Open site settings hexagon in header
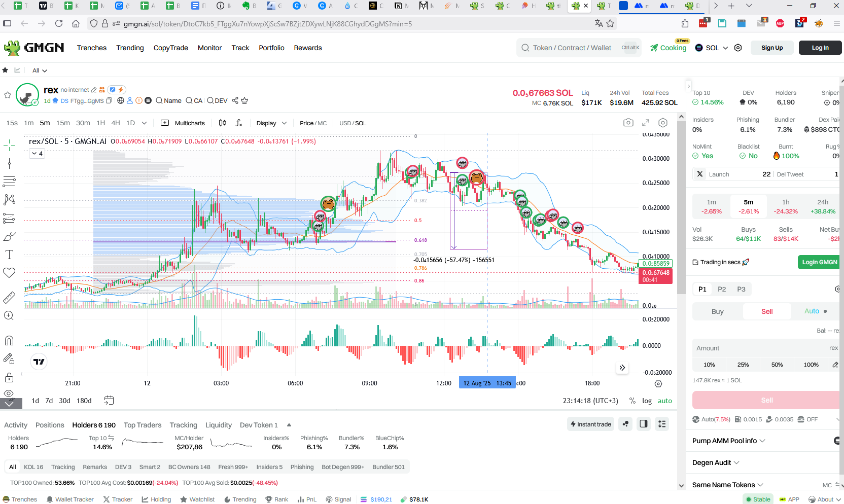The height and width of the screenshot is (504, 844). 738,48
